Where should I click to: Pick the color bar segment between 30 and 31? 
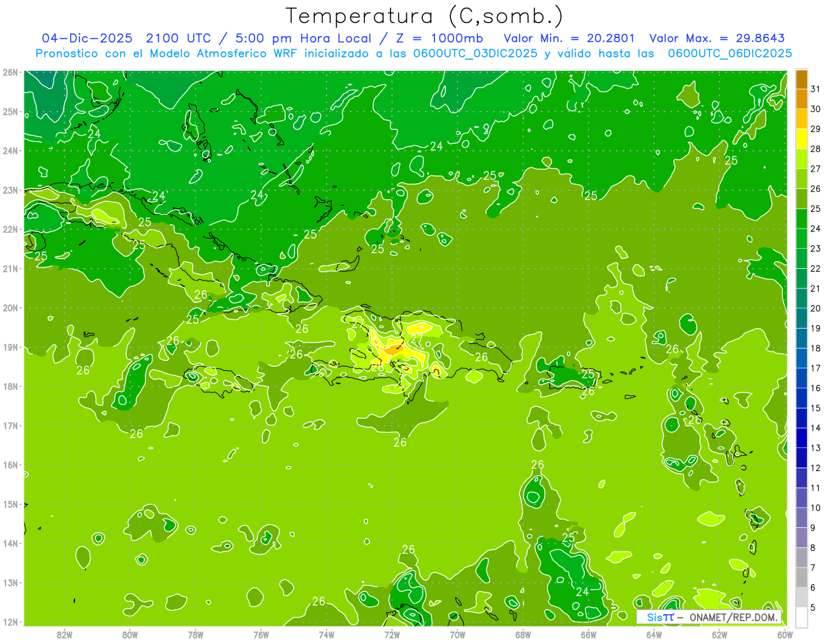[801, 99]
